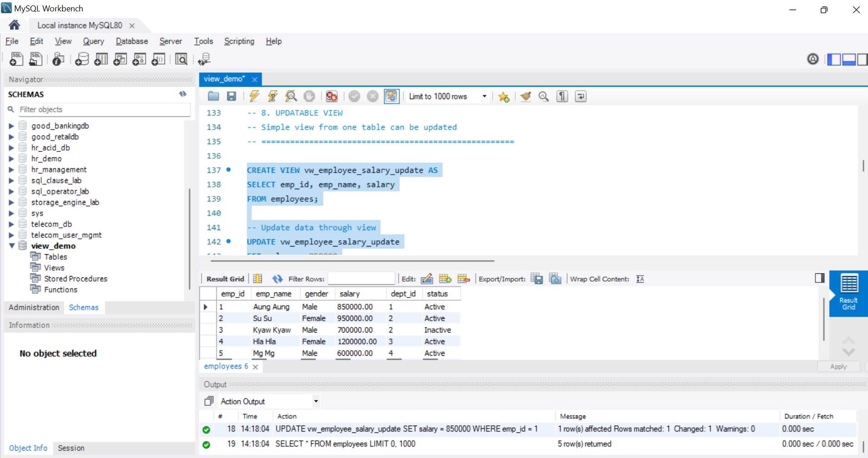Expand the sql_clause_lab schema
The width and height of the screenshot is (868, 458).
[x=11, y=181]
